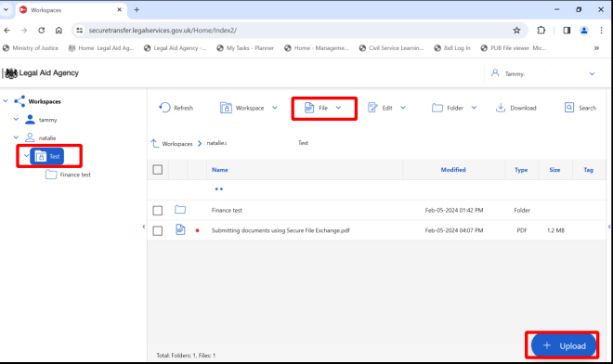Select the tammy user in tree
Screen dimensions: 613x364
pyautogui.click(x=41, y=120)
